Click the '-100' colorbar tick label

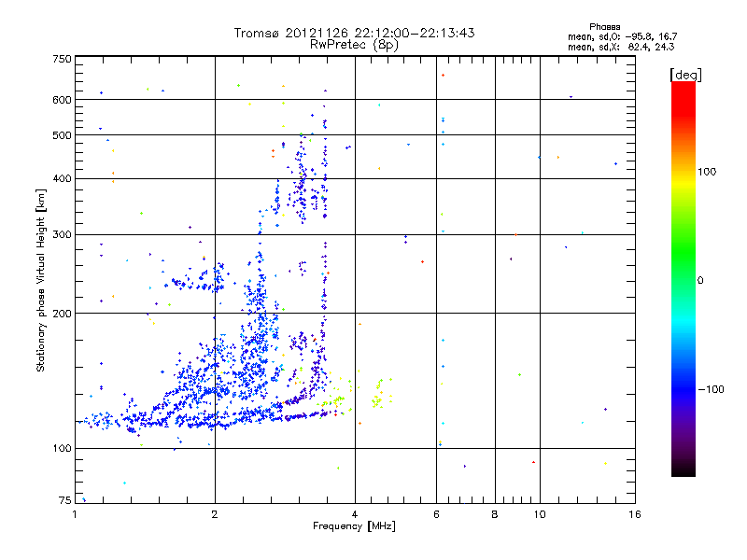point(712,389)
